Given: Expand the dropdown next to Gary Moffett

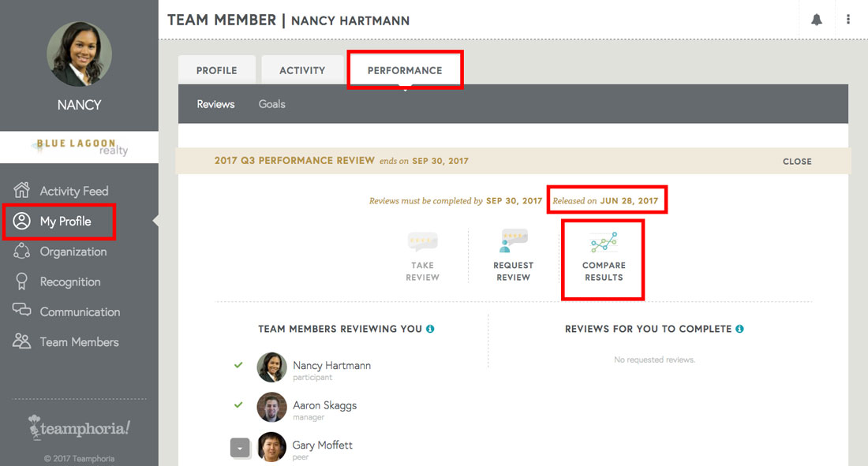Looking at the screenshot, I should click(x=240, y=448).
